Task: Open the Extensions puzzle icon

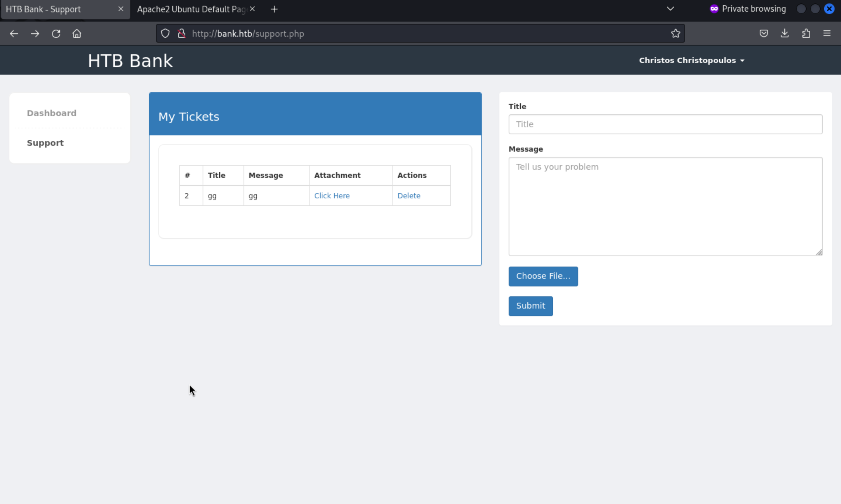Action: tap(806, 34)
